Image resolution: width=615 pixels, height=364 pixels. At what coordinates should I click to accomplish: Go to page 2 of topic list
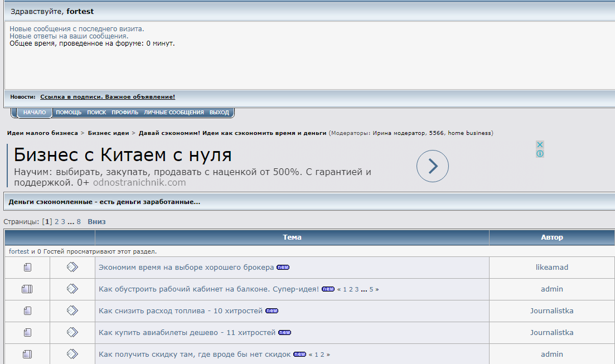pos(56,222)
